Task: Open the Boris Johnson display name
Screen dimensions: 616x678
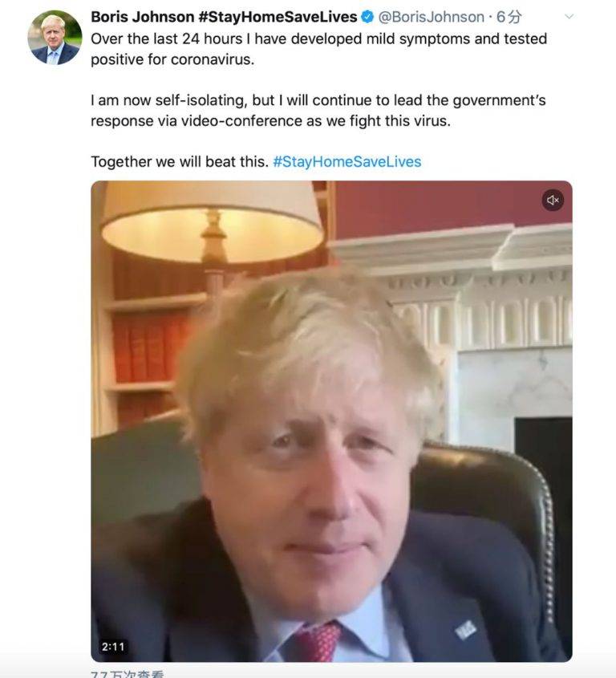Action: (142, 17)
